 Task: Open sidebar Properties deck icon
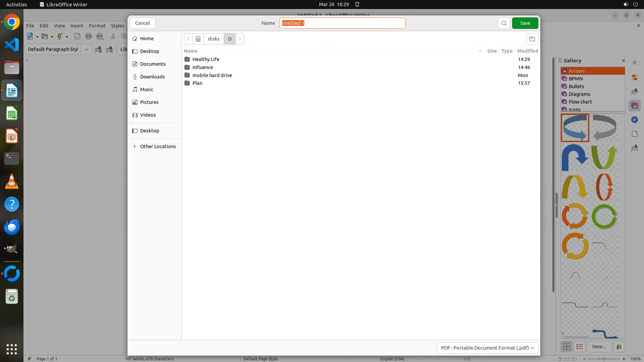(634, 77)
